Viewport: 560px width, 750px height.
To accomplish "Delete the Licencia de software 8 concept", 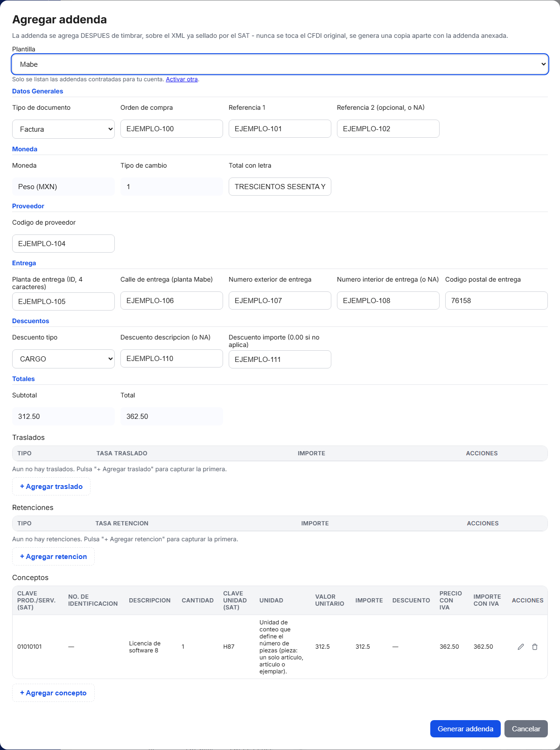I will click(535, 647).
